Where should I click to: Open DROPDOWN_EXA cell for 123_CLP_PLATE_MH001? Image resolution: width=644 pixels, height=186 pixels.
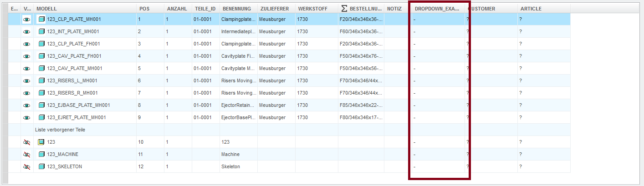point(438,20)
